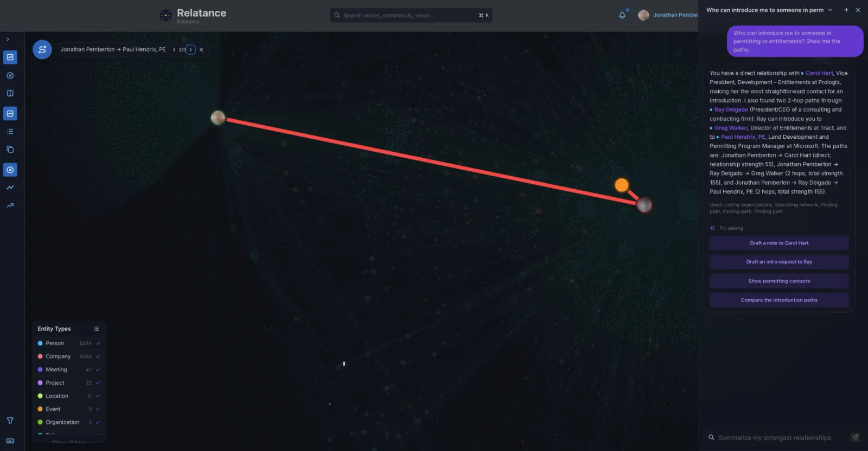Open the Jonathan Pemberton profile menu
The width and height of the screenshot is (868, 451).
click(x=668, y=15)
